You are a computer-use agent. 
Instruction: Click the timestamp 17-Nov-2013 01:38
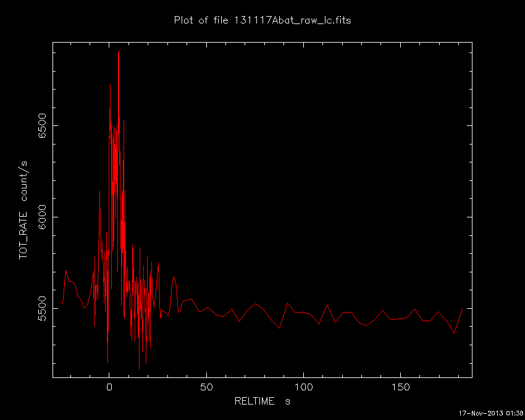491,413
